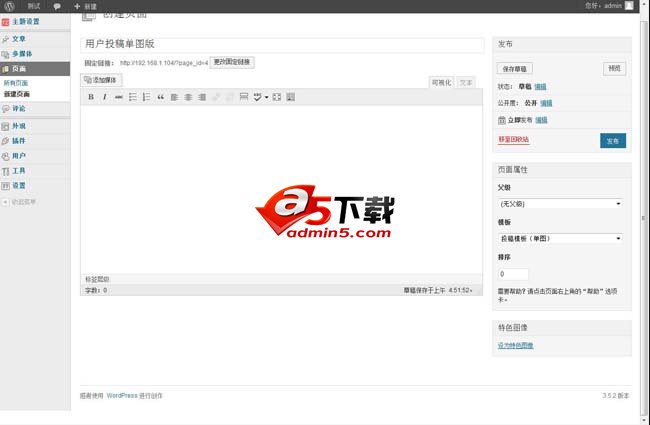Apply blockquote formatting

click(160, 97)
